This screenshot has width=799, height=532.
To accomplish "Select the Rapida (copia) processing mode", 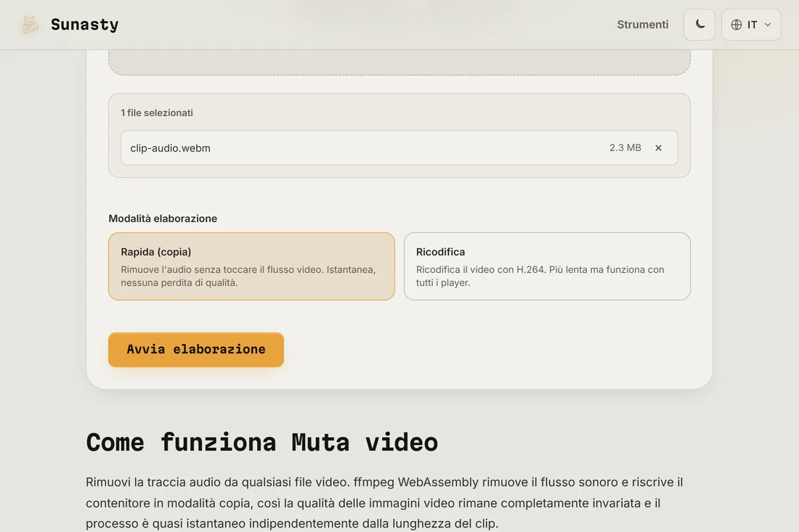I will [x=252, y=266].
